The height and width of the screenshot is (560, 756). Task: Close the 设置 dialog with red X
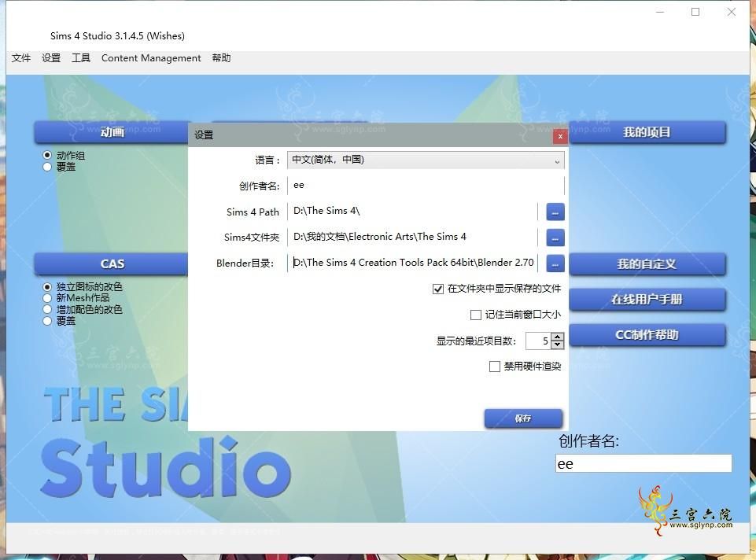[560, 136]
